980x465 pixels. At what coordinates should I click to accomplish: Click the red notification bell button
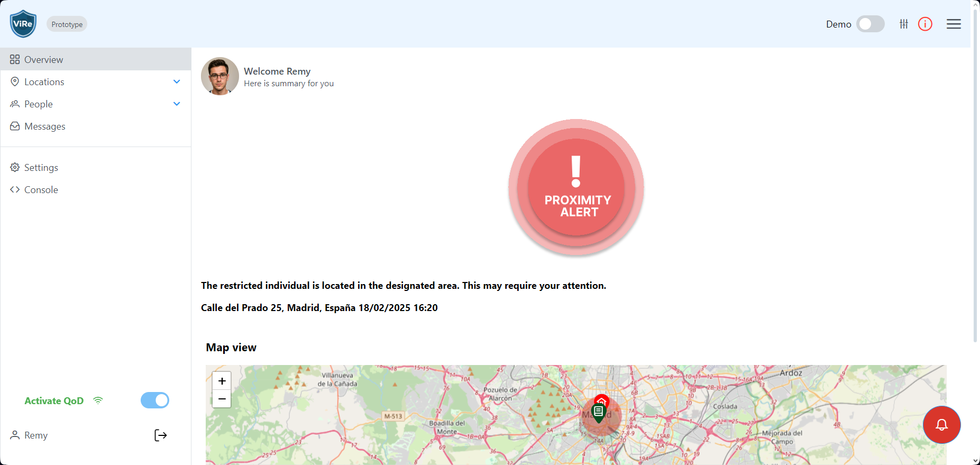click(941, 425)
